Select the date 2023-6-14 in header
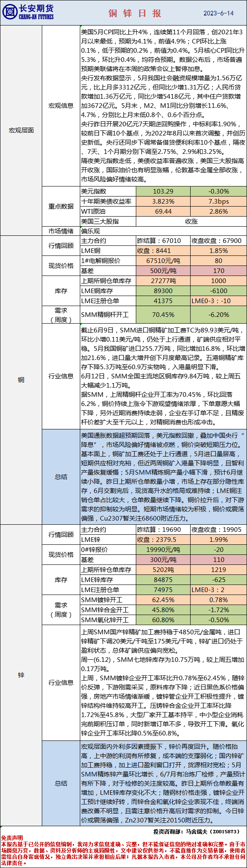The width and height of the screenshot is (247, 868). click(x=219, y=13)
